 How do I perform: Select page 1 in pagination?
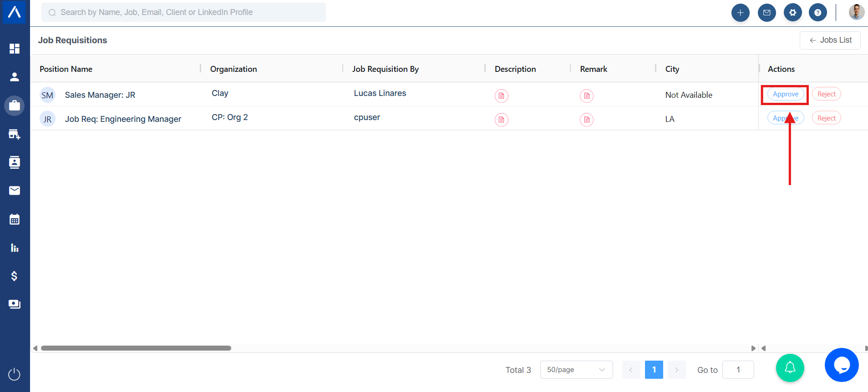tap(654, 370)
